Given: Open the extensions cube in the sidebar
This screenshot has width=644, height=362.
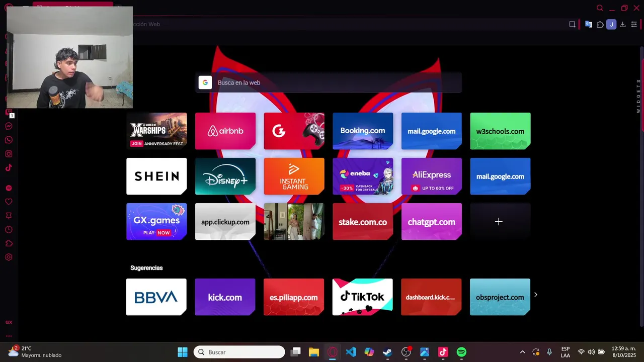Looking at the screenshot, I should [x=9, y=243].
